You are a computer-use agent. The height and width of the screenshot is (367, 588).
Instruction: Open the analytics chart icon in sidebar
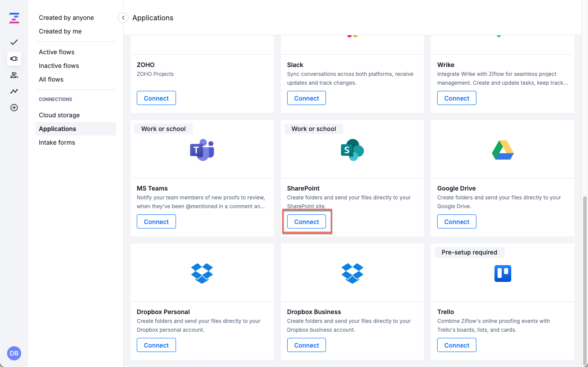click(x=14, y=91)
